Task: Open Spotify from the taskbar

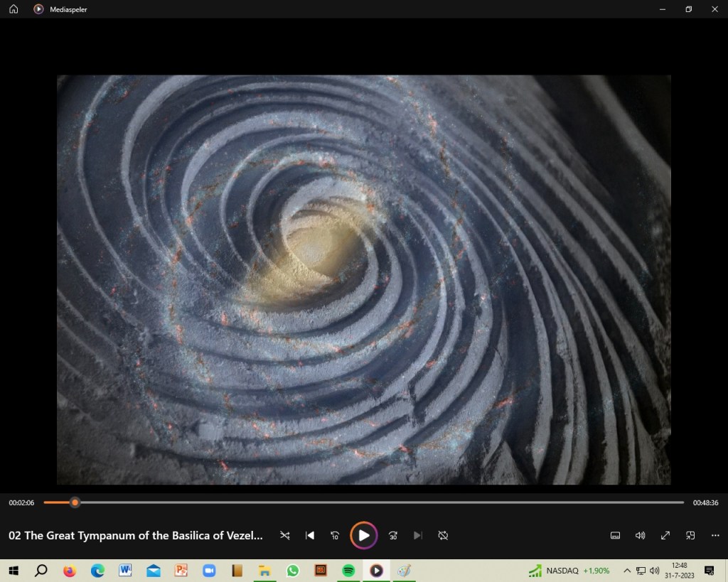Action: pyautogui.click(x=348, y=571)
